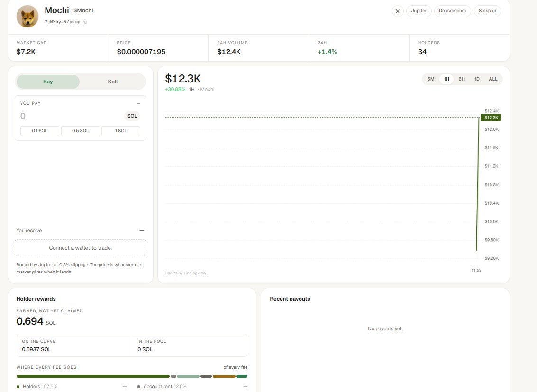The image size is (537, 392).
Task: Click the $7.2K market cap value
Action: point(26,52)
